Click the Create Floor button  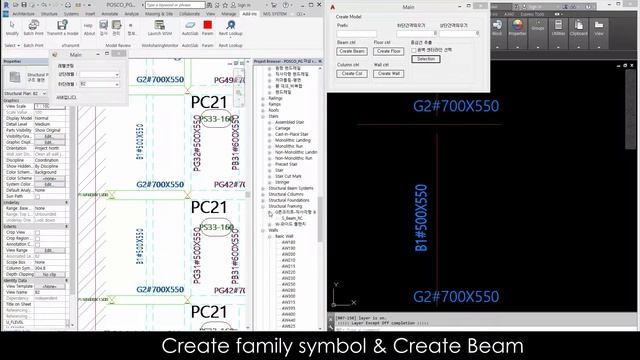[x=389, y=51]
